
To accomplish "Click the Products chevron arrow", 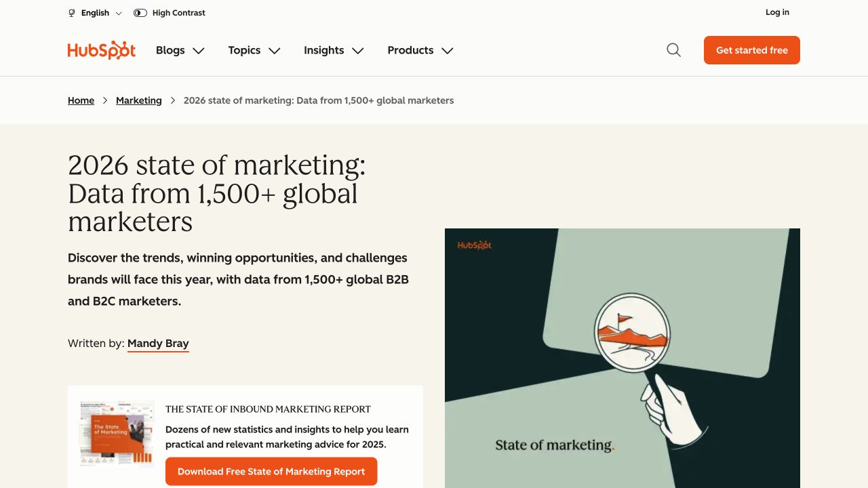I will [x=447, y=51].
